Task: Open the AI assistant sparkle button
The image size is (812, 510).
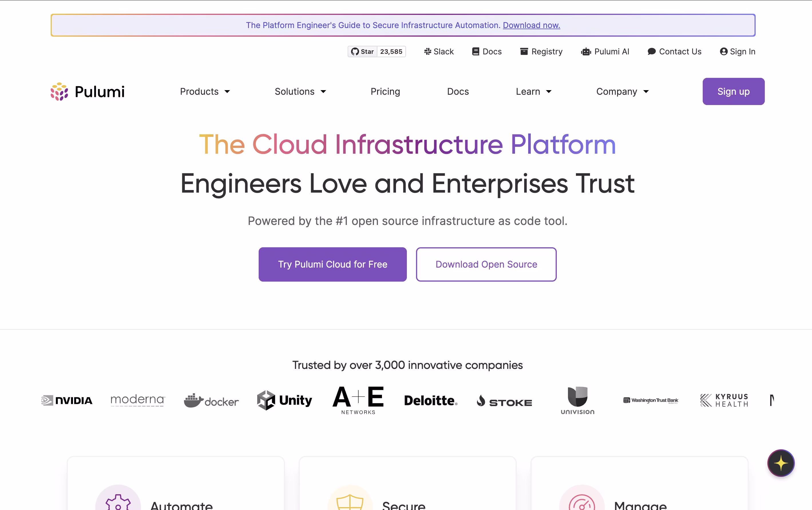Action: click(781, 463)
